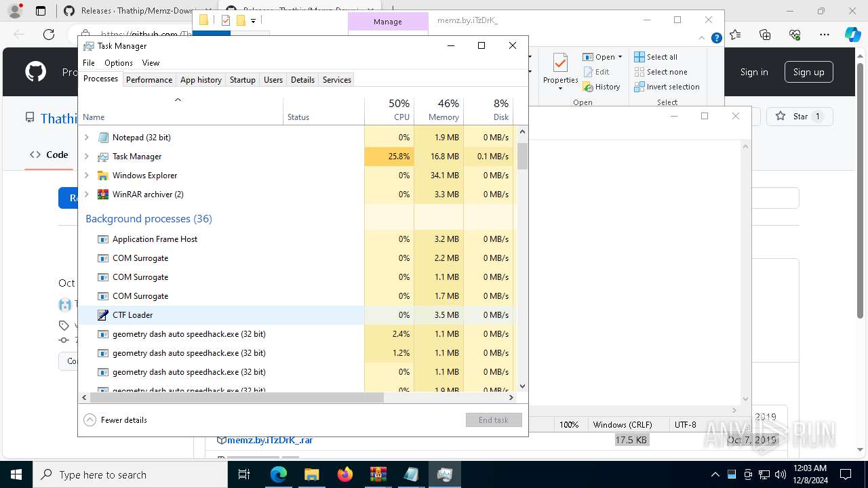Screen dimensions: 868x488
Task: Open the Edge Settings and more menu
Action: click(x=825, y=35)
